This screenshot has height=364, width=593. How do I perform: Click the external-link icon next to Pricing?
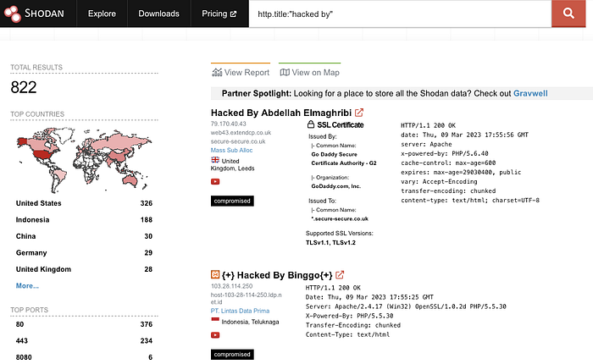click(x=233, y=14)
